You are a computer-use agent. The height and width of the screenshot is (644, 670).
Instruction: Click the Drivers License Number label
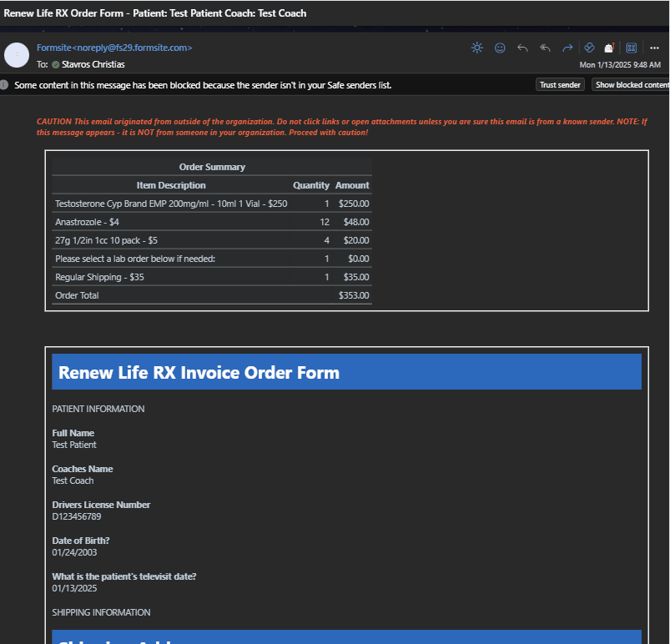[x=101, y=505]
